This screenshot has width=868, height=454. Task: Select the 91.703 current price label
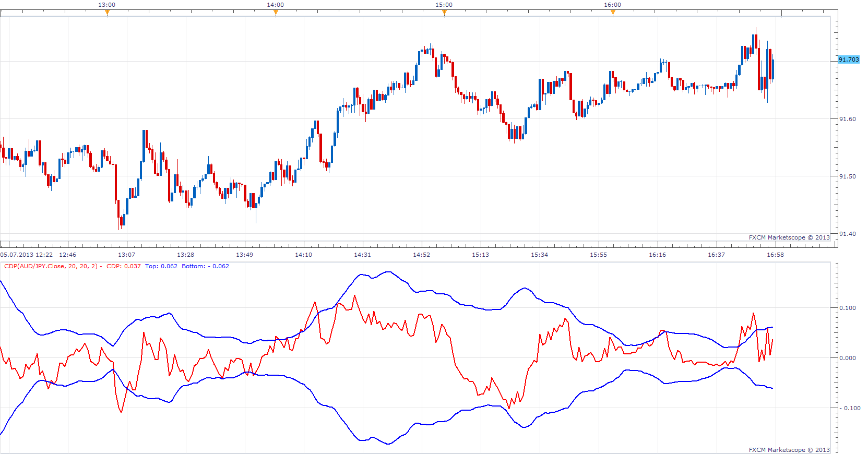click(x=849, y=59)
